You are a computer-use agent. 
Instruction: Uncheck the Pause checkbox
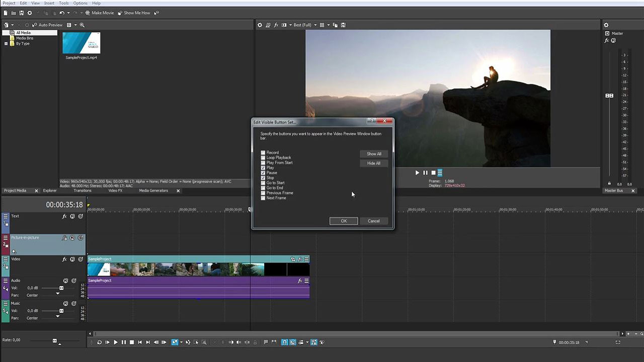tap(263, 173)
